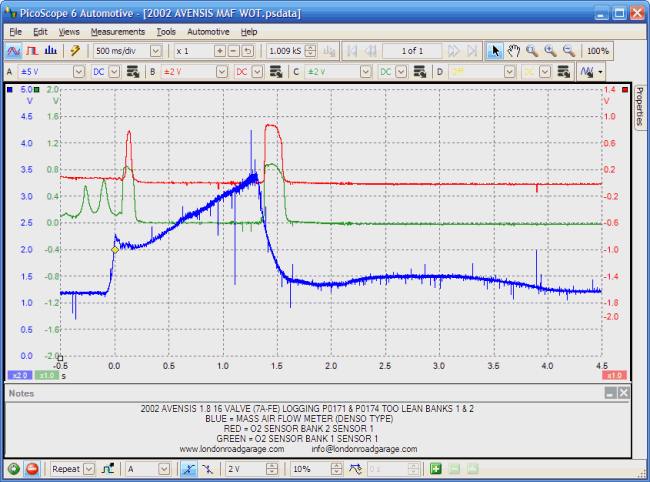650x482 pixels.
Task: Open the Repeat trigger mode dropdown
Action: pyautogui.click(x=89, y=468)
